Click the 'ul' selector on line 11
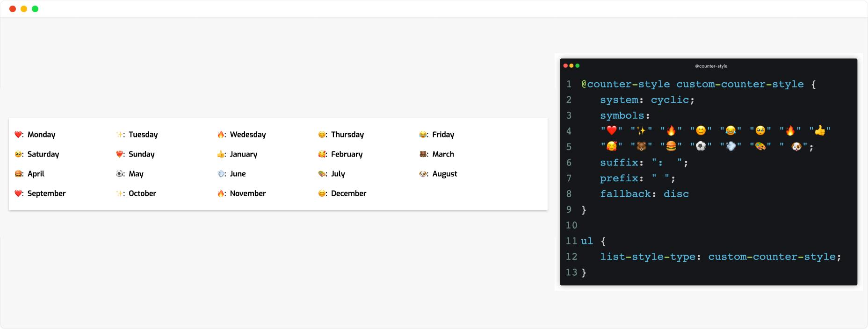This screenshot has height=329, width=868. [587, 241]
